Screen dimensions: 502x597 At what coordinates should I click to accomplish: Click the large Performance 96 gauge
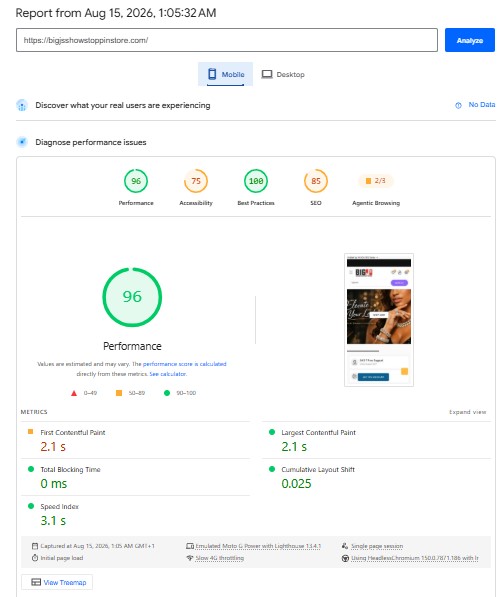click(x=132, y=297)
